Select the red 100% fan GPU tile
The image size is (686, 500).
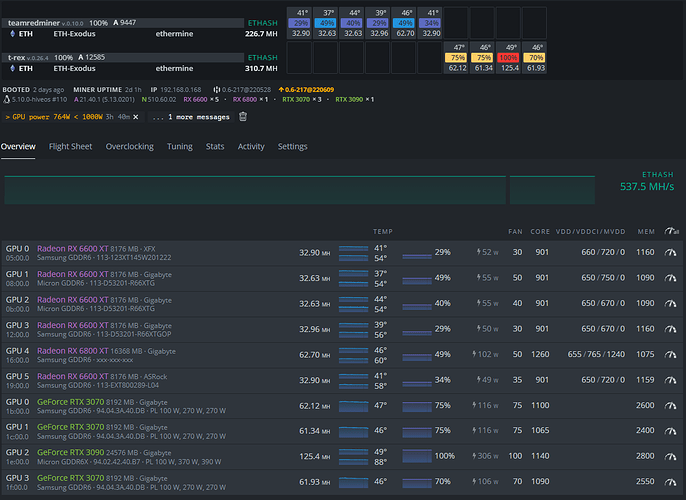[x=508, y=58]
